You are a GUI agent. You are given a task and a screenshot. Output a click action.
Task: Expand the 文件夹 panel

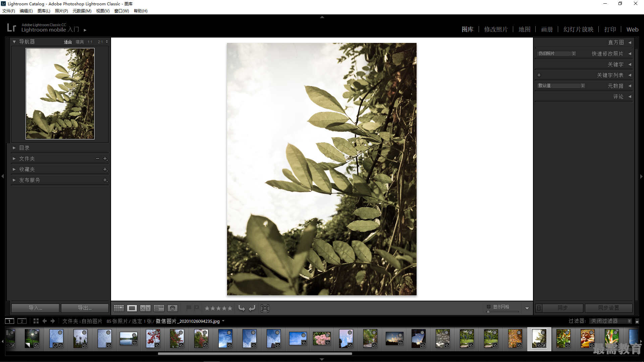point(14,159)
